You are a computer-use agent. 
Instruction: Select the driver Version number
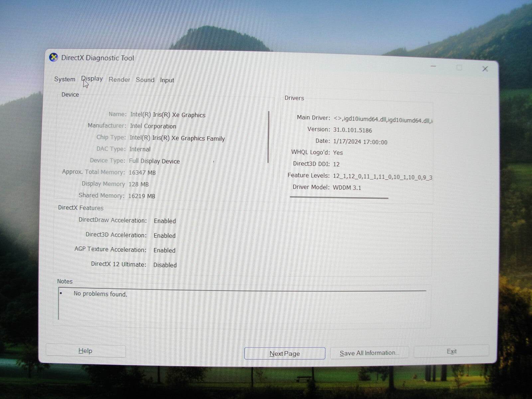[352, 130]
